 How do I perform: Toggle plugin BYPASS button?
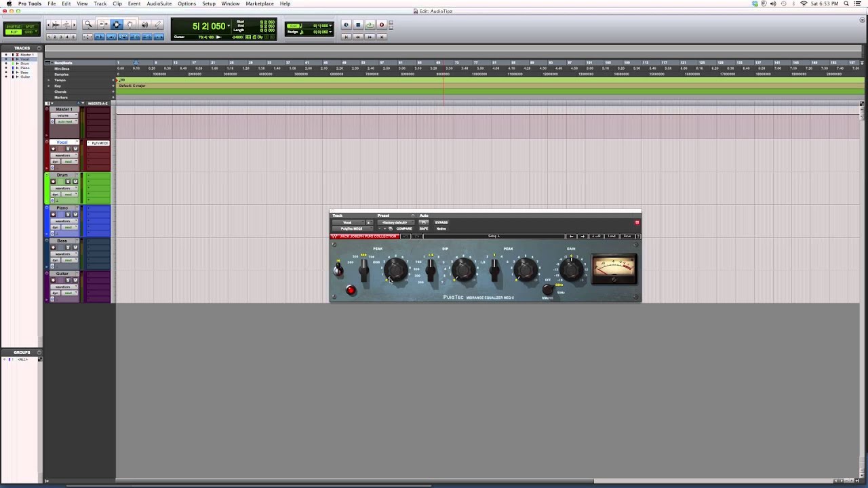click(x=441, y=222)
